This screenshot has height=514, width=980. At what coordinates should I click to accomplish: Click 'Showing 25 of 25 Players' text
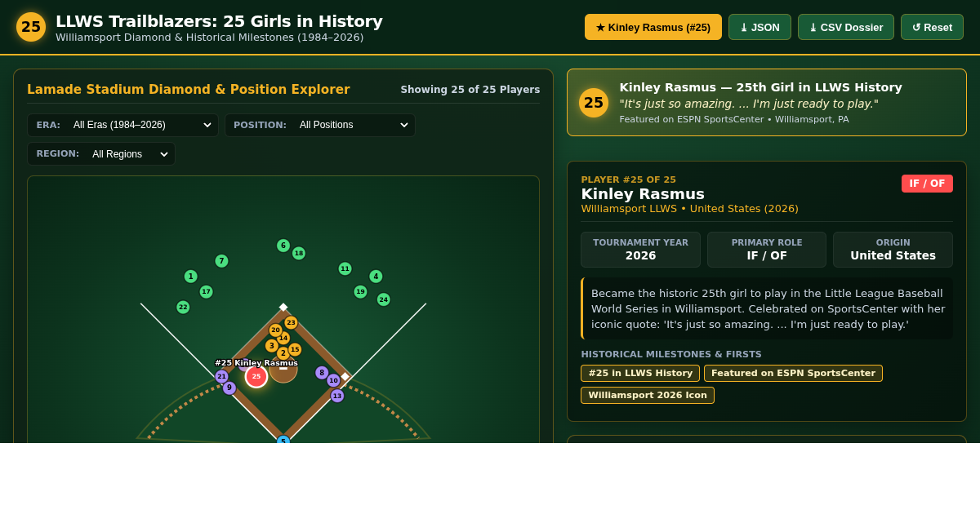tap(470, 90)
